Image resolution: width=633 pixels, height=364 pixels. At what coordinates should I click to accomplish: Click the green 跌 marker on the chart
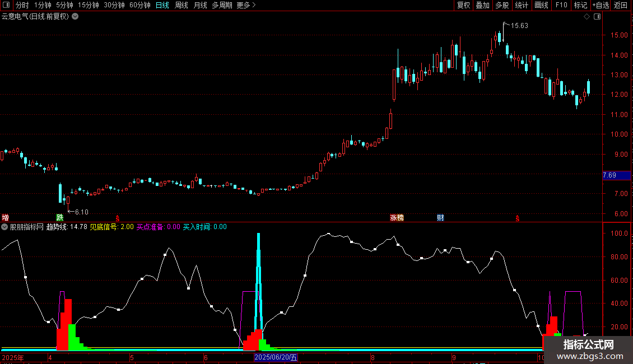[60, 218]
